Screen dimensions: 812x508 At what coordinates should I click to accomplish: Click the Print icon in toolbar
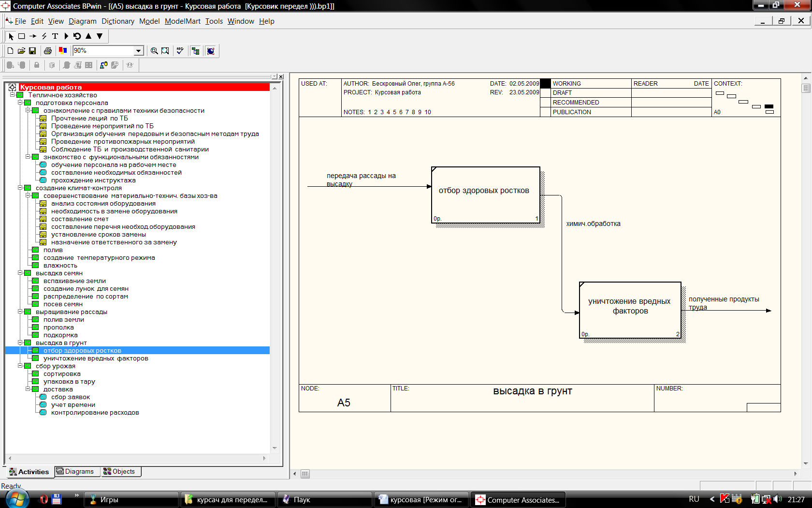coord(48,51)
